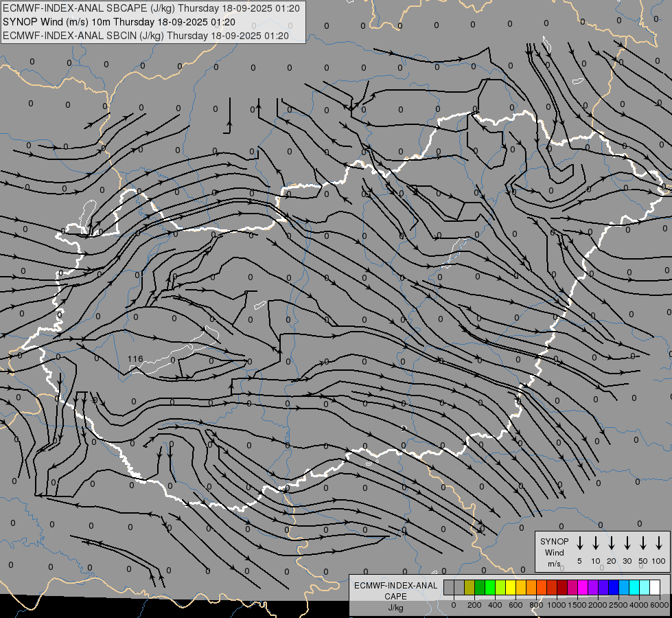This screenshot has height=618, width=672.
Task: Pick the pale cyan CAPE swatch
Action: pos(644,588)
